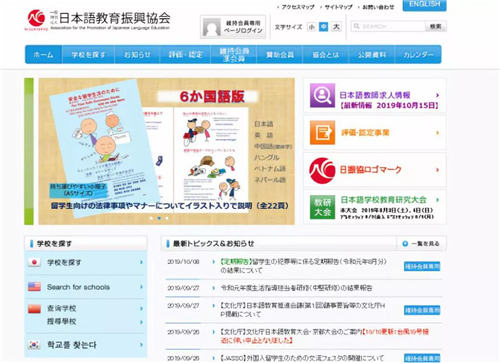Click arrow on 日振協ロゴマーク banner
This screenshot has width=500, height=363.
click(x=437, y=170)
